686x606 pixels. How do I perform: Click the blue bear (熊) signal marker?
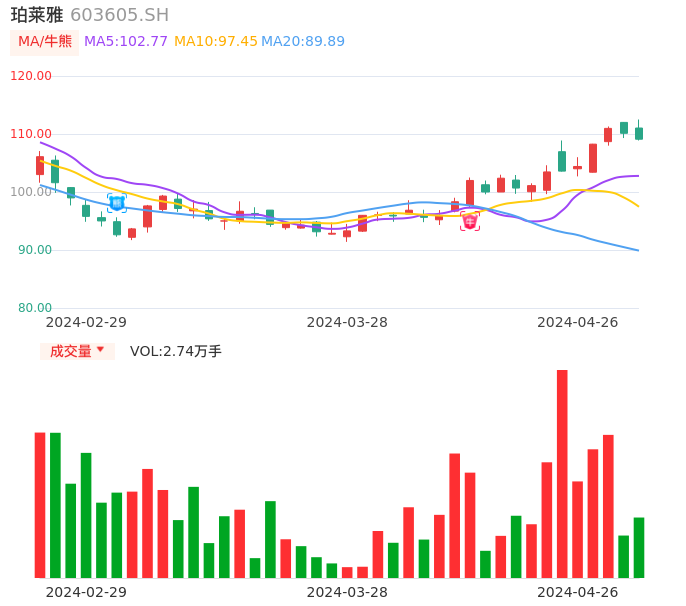(x=117, y=203)
